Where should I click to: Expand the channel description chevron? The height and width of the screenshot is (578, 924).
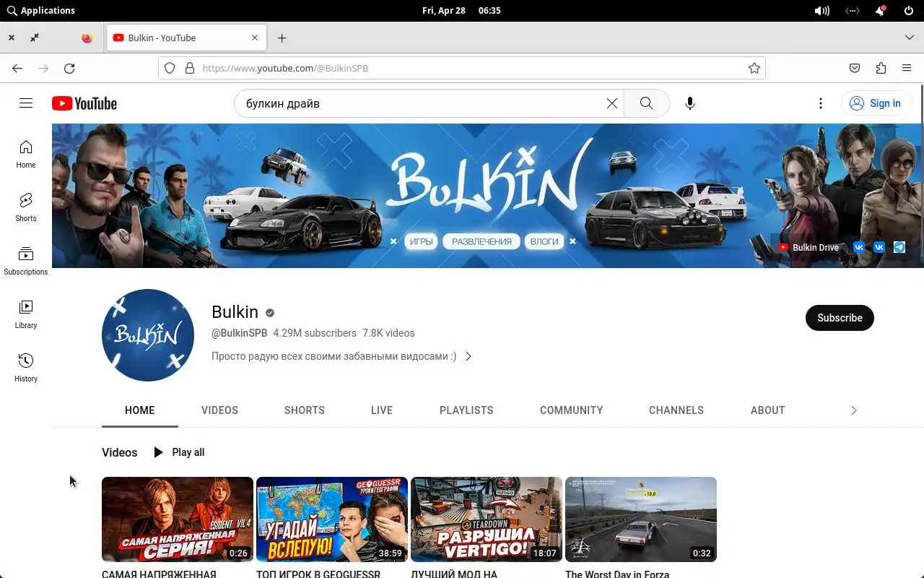pos(468,356)
